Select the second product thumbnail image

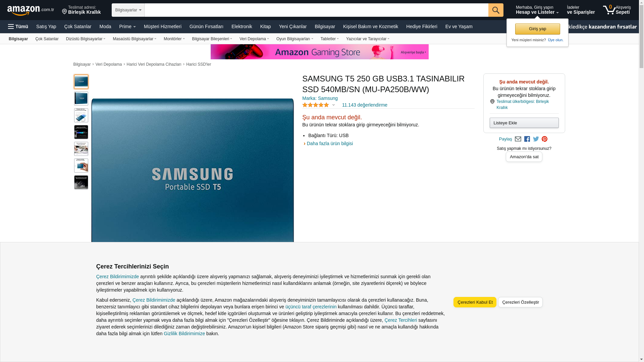click(81, 99)
